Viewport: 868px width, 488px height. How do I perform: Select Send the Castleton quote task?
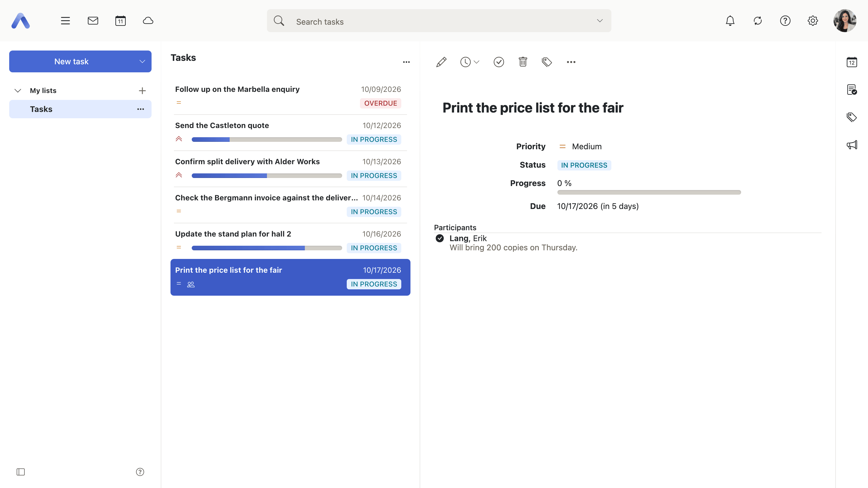click(x=290, y=132)
